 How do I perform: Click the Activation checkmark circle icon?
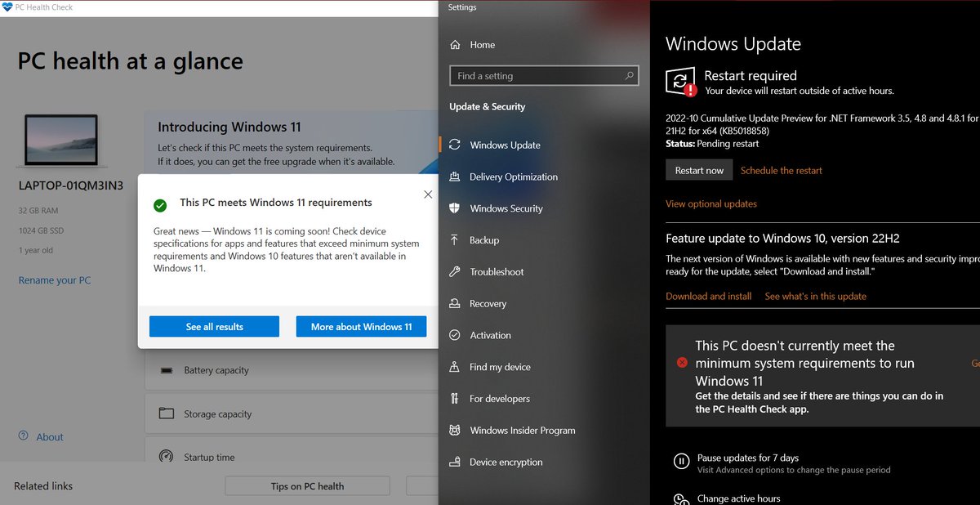(455, 335)
